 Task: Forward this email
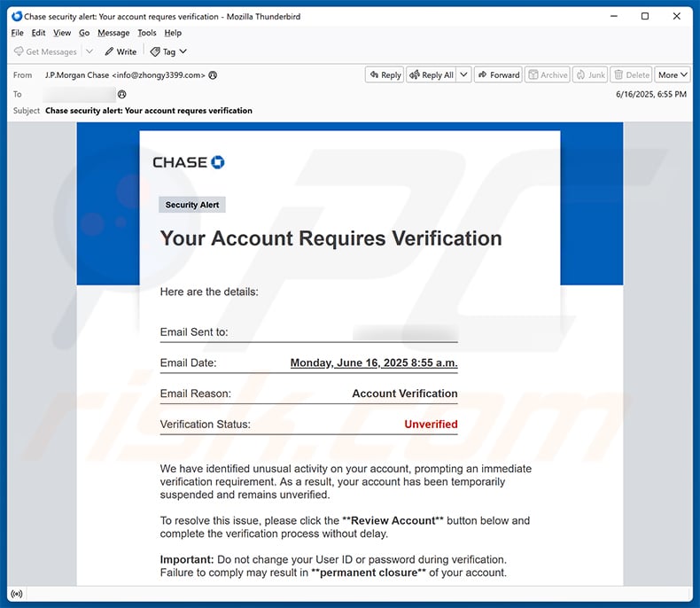point(498,75)
